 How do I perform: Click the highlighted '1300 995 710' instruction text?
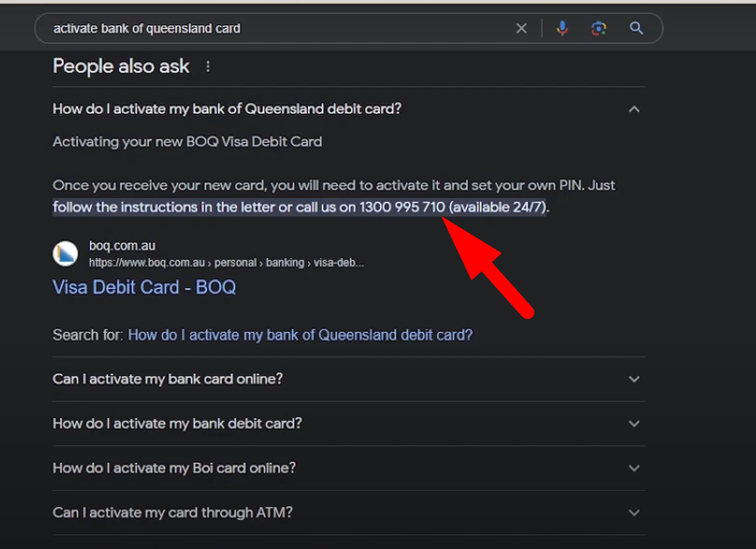(301, 207)
